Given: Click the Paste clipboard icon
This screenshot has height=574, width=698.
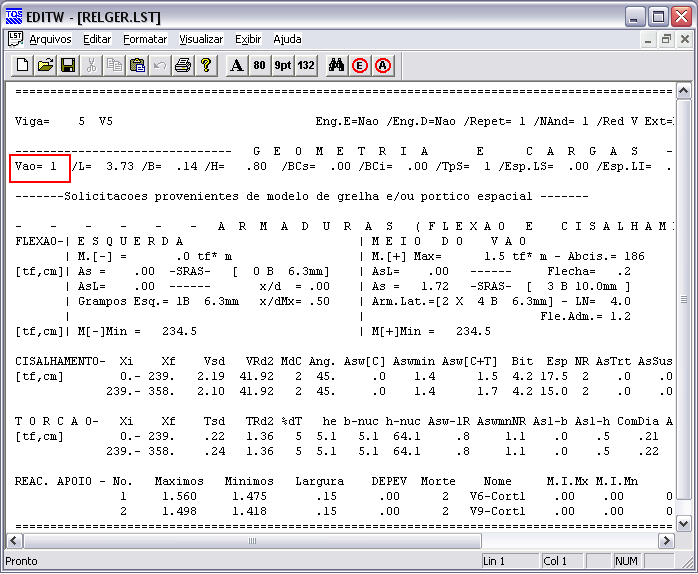Looking at the screenshot, I should pos(137,65).
